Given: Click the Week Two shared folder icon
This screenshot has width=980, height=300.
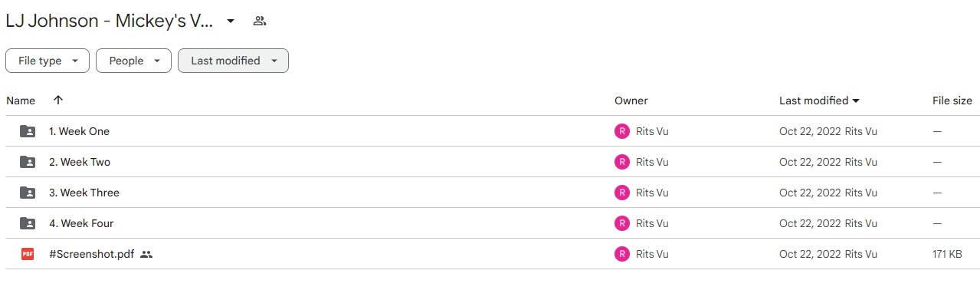Looking at the screenshot, I should (28, 162).
